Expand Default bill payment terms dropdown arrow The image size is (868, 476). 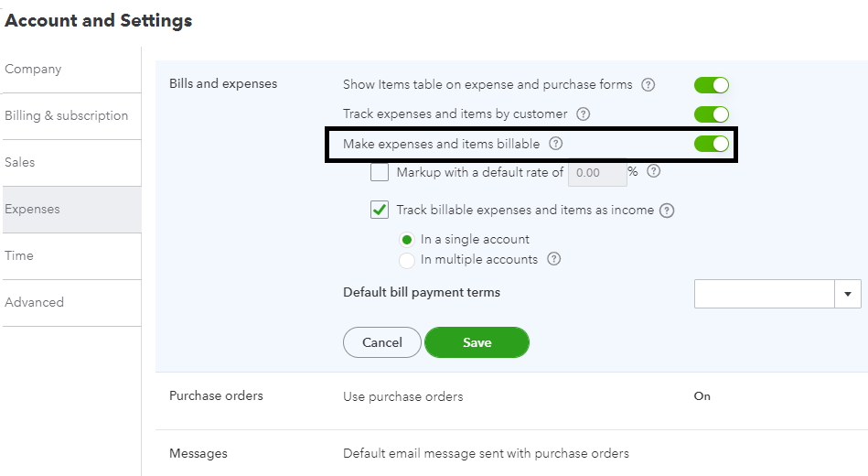pyautogui.click(x=848, y=294)
